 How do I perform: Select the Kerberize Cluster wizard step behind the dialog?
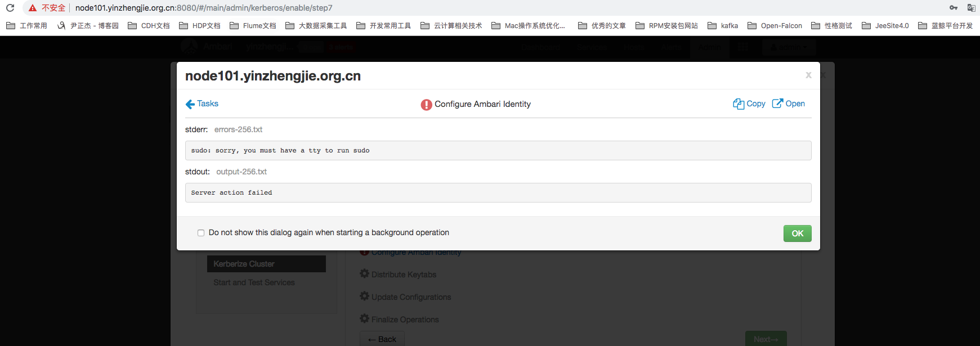click(266, 264)
